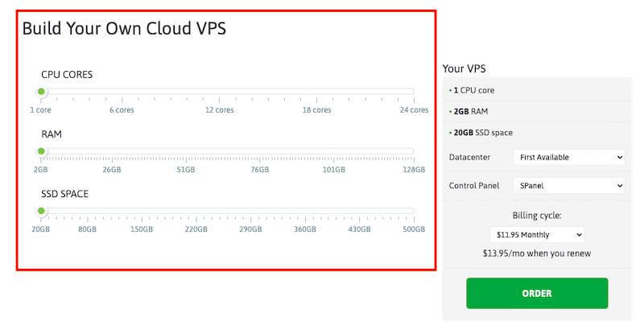This screenshot has height=334, width=644.
Task: Expand the Billing cycle dropdown
Action: 536,235
